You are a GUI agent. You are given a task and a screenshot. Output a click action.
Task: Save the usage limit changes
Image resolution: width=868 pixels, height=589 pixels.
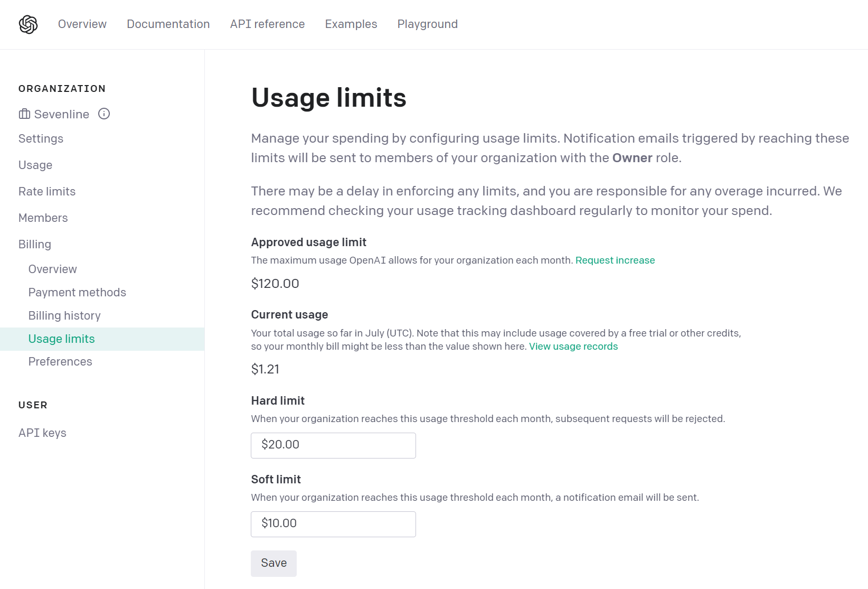pos(273,563)
